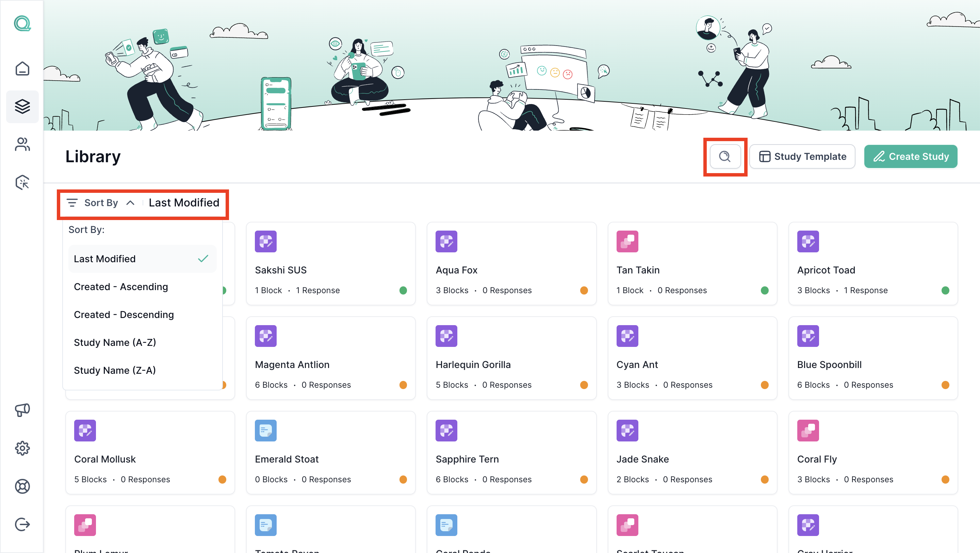Click '2 Blocks' on Jade Snake card
This screenshot has height=553, width=980.
632,480
